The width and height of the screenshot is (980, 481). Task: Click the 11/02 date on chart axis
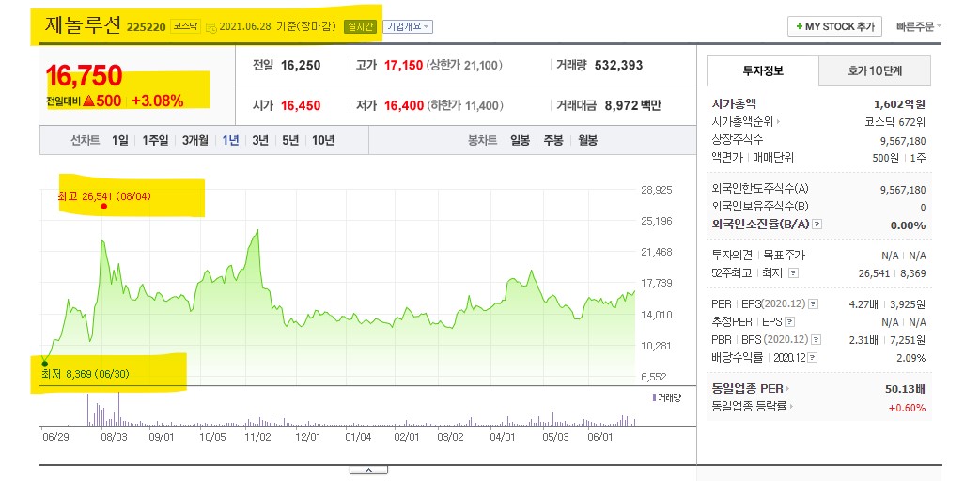point(257,437)
